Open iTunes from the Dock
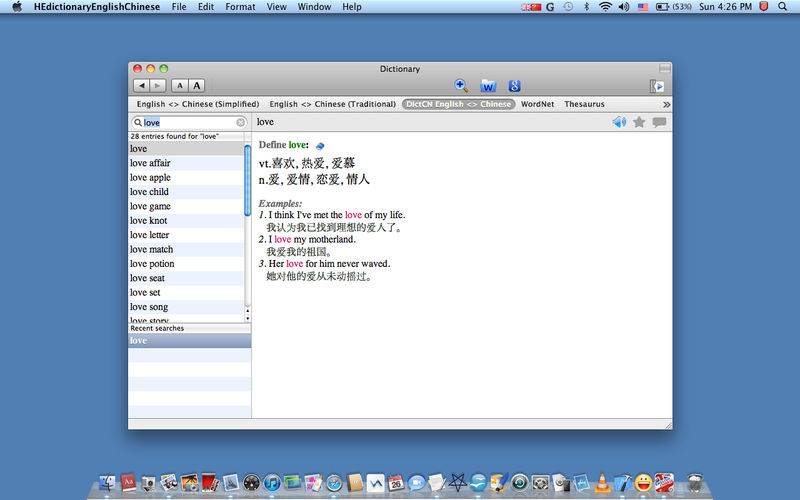This screenshot has width=800, height=500. tap(272, 482)
